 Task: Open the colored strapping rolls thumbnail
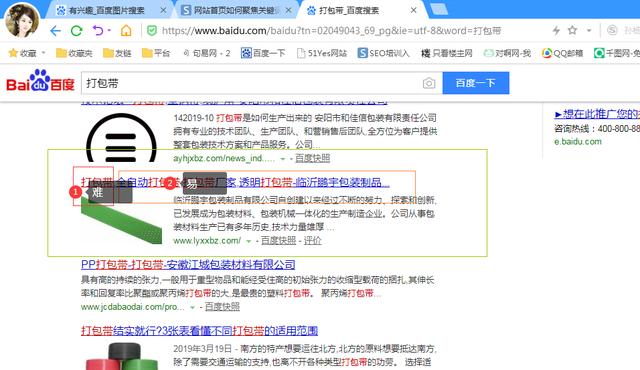tap(121, 356)
